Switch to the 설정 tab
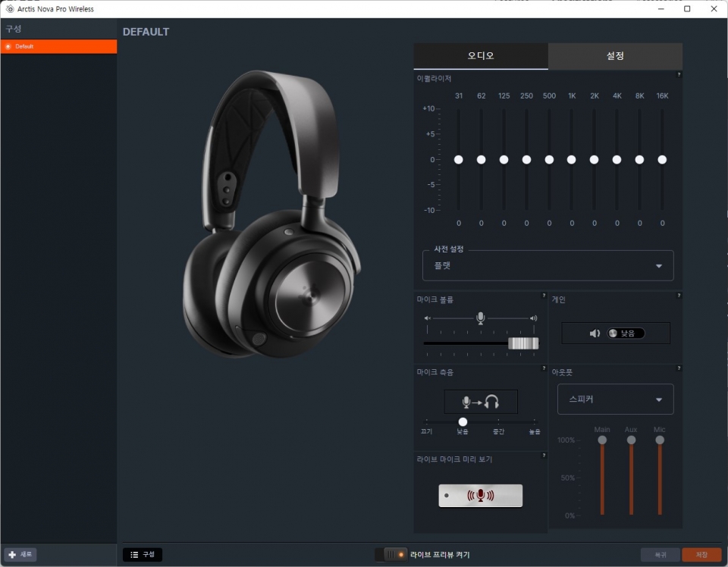The image size is (728, 567). (615, 56)
